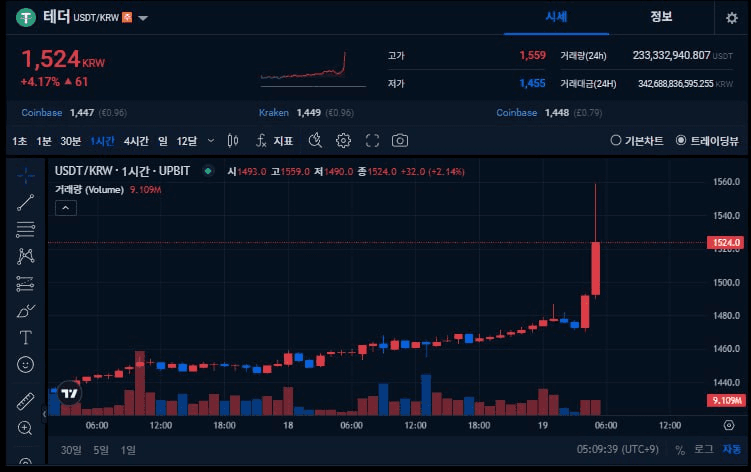751x472 pixels.
Task: Take a chart snapshot with camera icon
Action: 400,140
